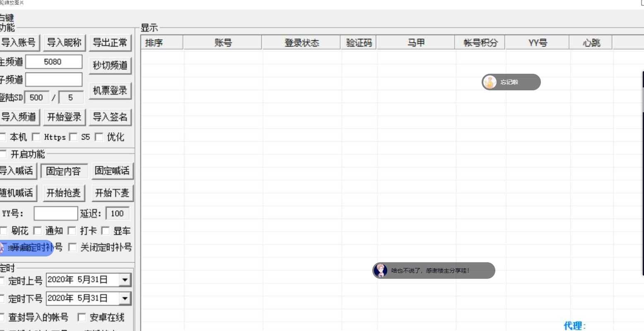Focus the 主频道 field showing 5080

click(x=54, y=62)
